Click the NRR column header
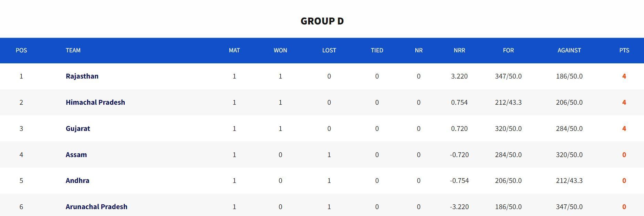 459,50
